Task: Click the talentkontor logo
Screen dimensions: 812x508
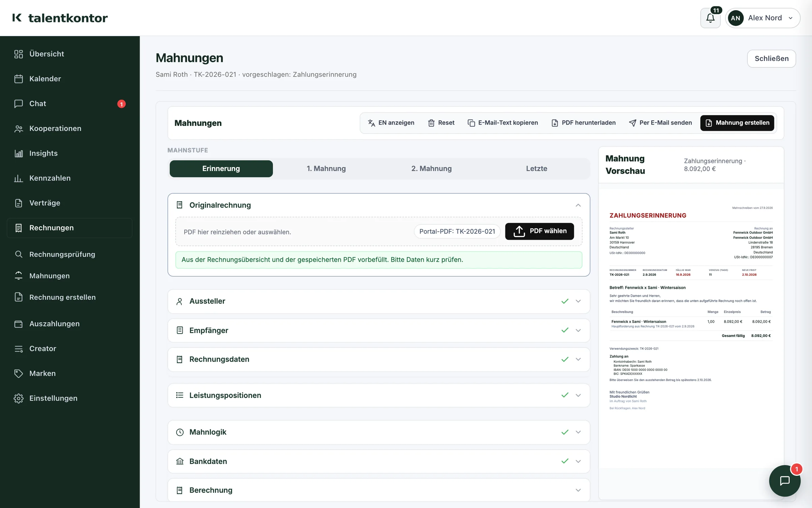Action: point(60,18)
